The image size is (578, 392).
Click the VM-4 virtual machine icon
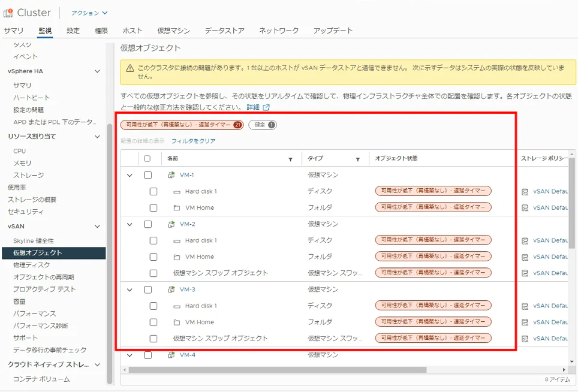coord(171,355)
